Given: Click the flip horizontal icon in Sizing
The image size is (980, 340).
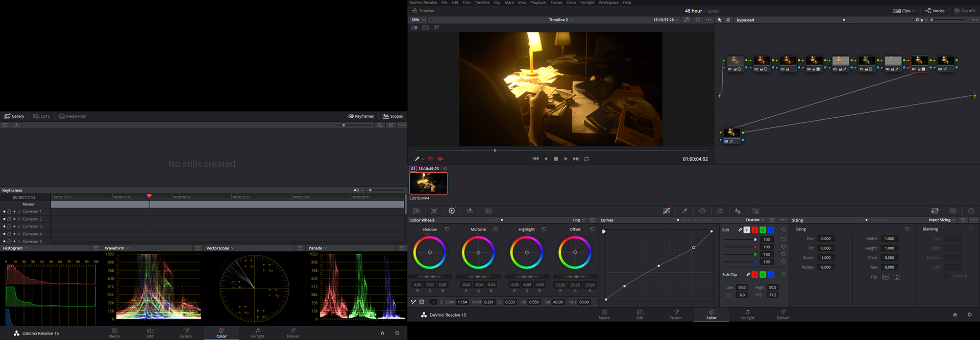Looking at the screenshot, I should pyautogui.click(x=885, y=277).
